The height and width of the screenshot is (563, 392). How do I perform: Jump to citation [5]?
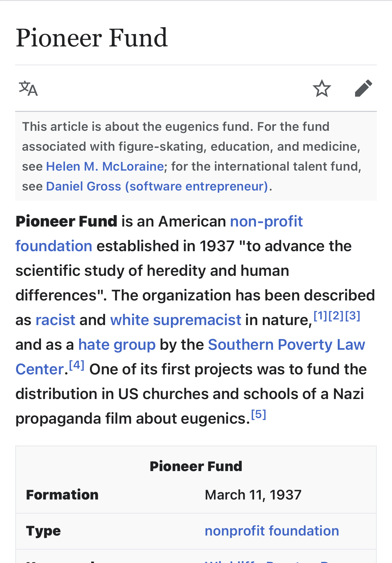tap(258, 414)
